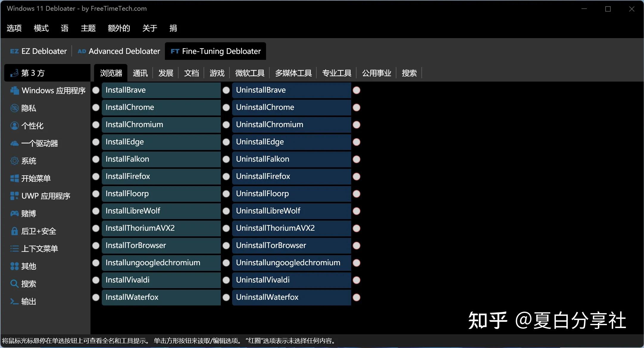Switch to the 游戏 tab
The image size is (644, 348).
tap(217, 73)
